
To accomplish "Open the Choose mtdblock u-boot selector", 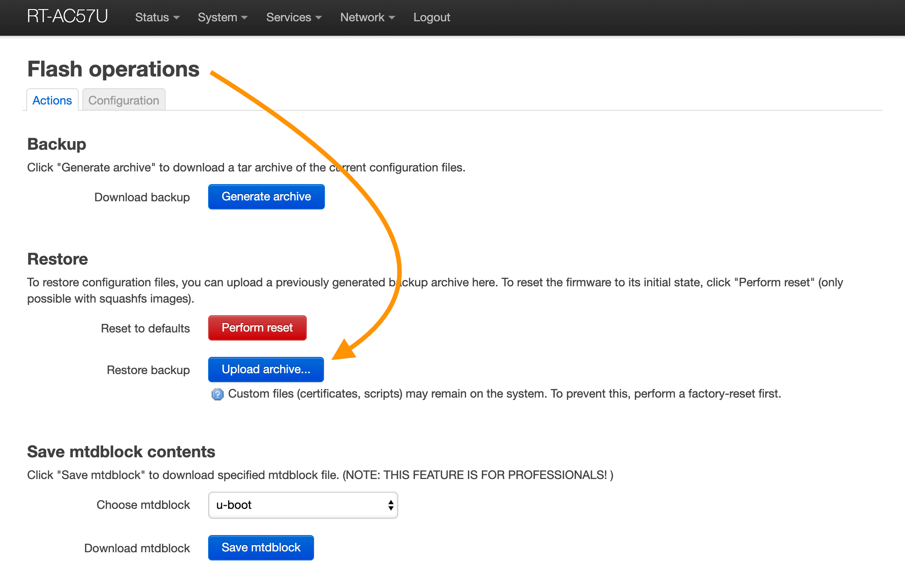I will [303, 505].
